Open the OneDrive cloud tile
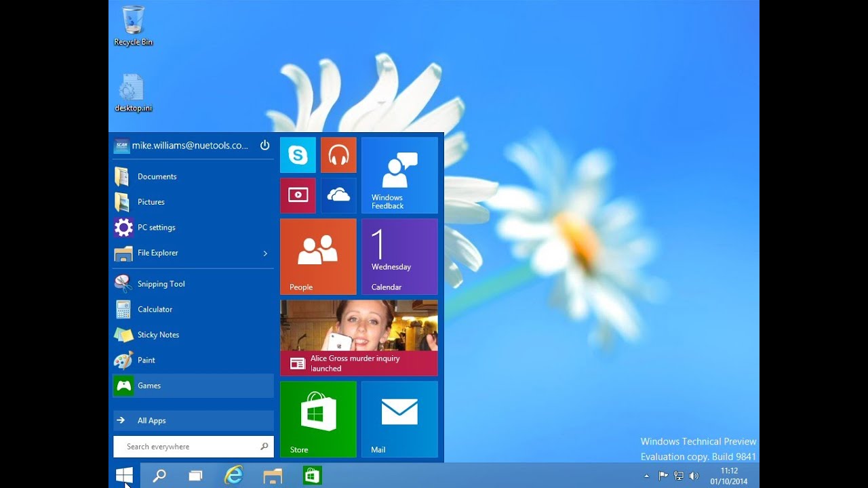 338,196
